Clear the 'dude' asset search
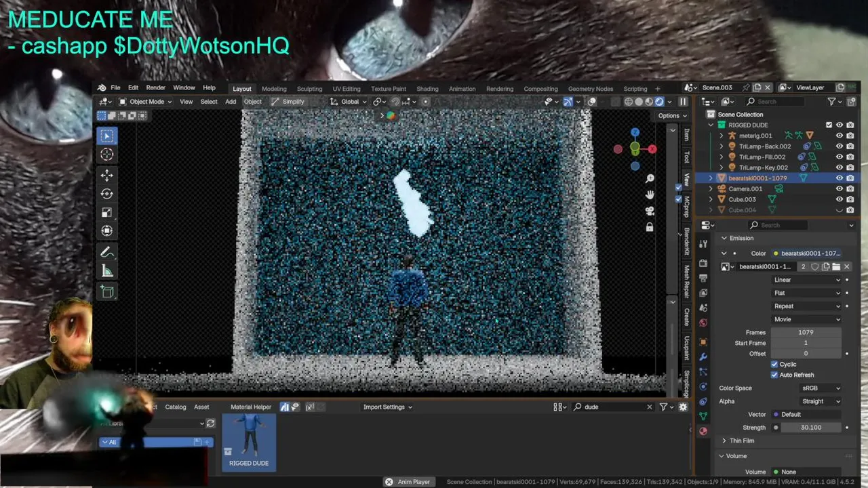The image size is (868, 488). click(649, 407)
